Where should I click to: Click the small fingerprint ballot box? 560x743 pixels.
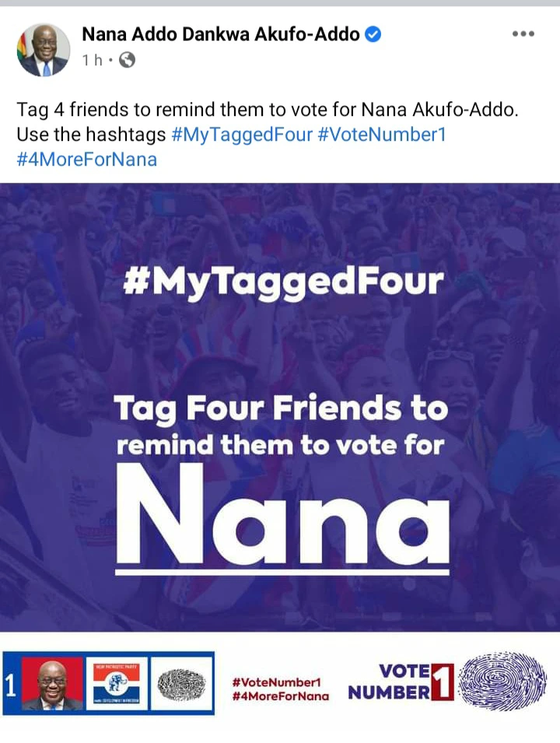(181, 685)
